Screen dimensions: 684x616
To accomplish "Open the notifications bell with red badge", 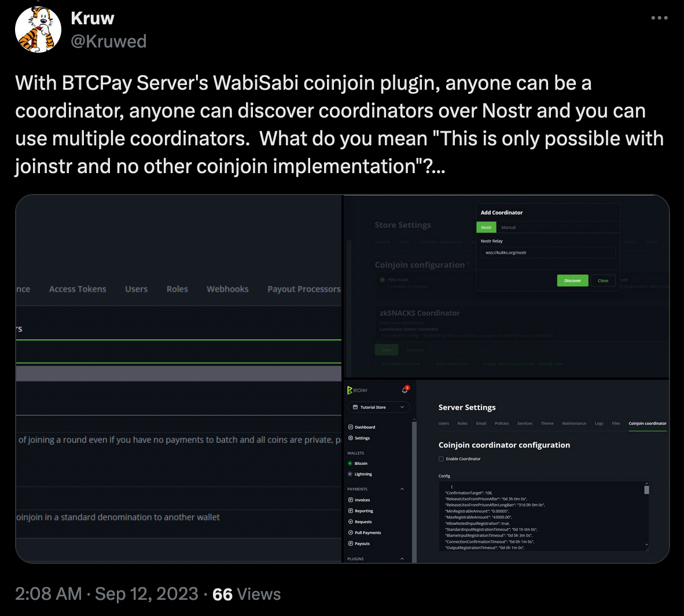I will (405, 390).
